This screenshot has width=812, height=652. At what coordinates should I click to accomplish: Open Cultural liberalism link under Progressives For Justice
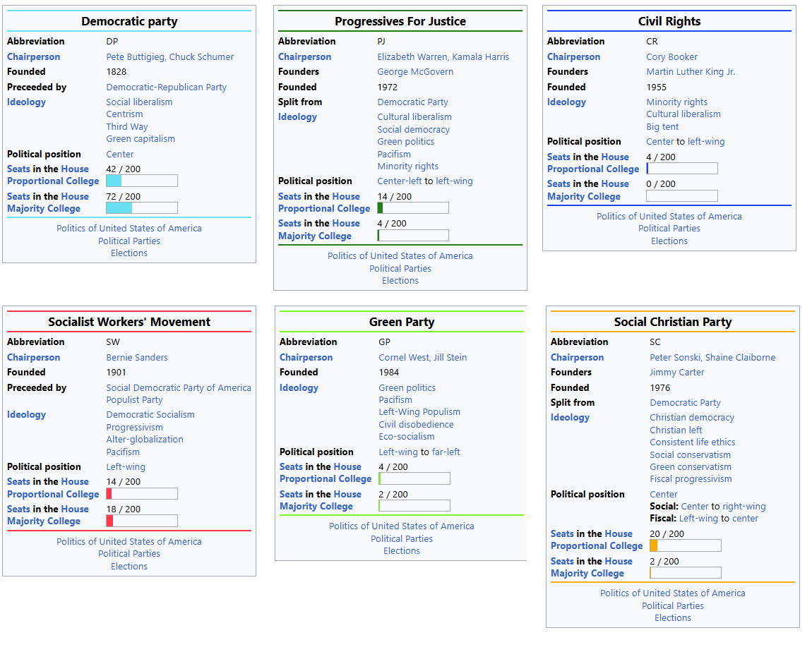[414, 117]
